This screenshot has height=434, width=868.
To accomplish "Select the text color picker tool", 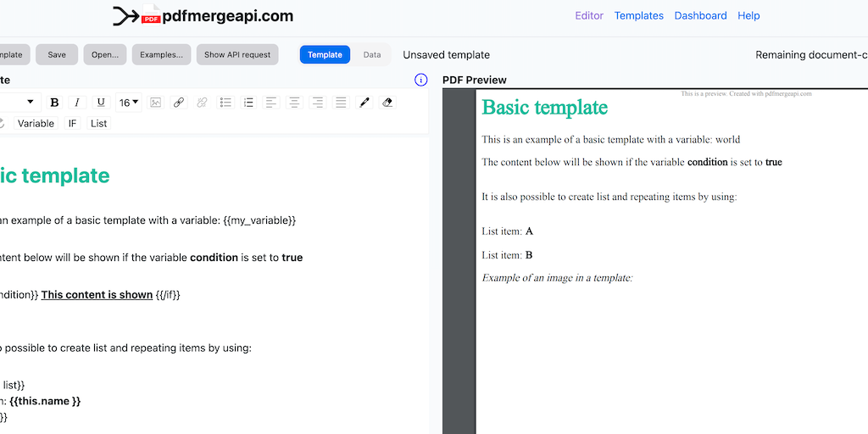I will (x=364, y=103).
